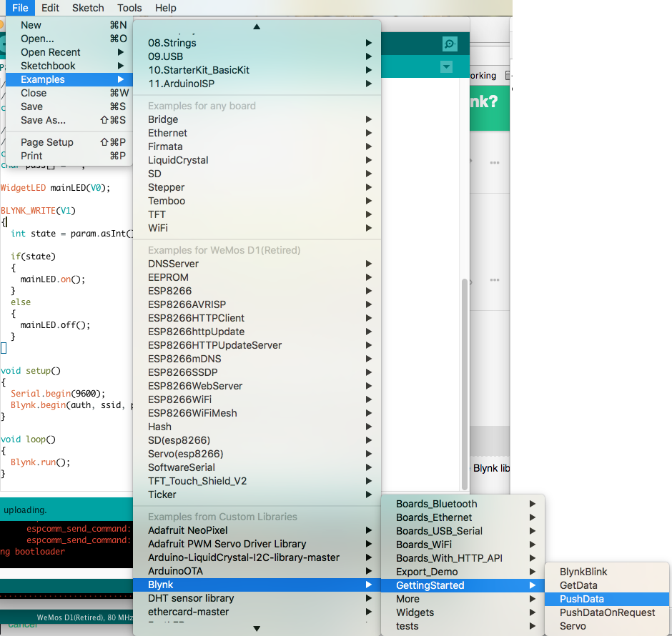Screen dimensions: 672x636
Task: Open the ESP8266HTTPClient examples
Action: click(x=257, y=318)
